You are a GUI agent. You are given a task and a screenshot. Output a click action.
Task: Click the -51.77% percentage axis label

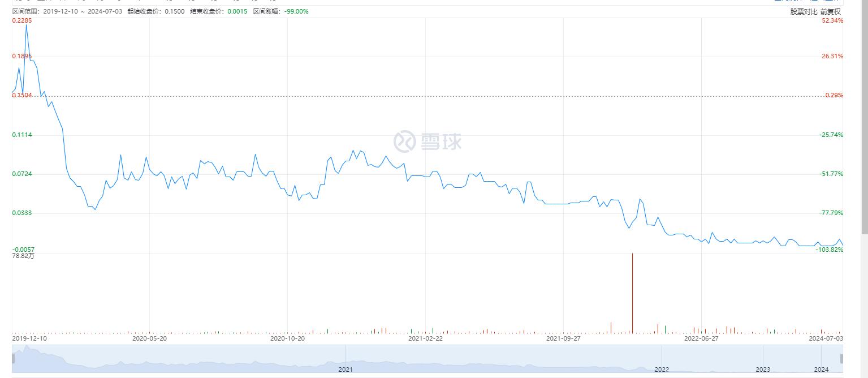click(x=831, y=174)
